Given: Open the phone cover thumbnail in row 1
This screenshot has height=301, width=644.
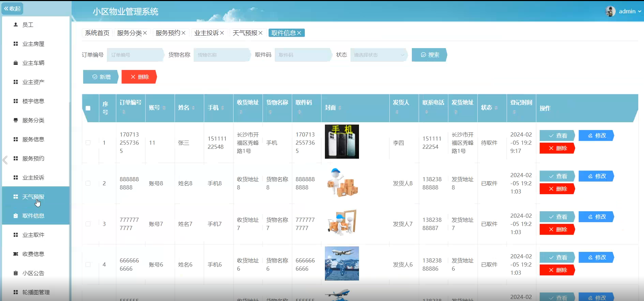Looking at the screenshot, I should 342,142.
